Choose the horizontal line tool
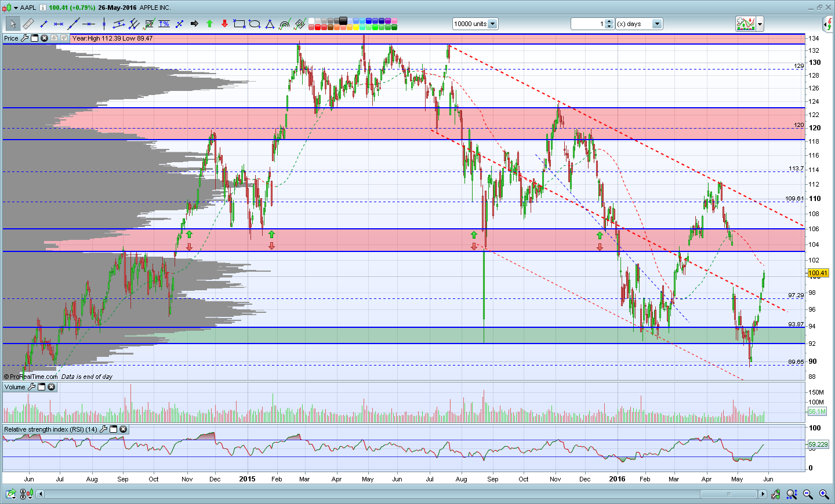The width and height of the screenshot is (835, 504). (89, 24)
